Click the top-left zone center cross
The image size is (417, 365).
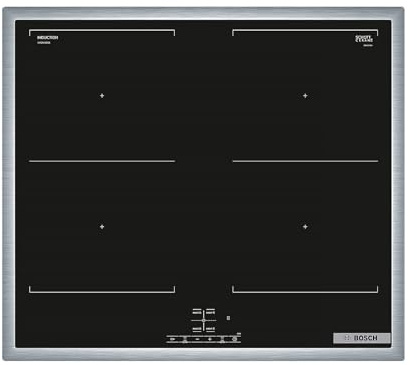tap(102, 96)
